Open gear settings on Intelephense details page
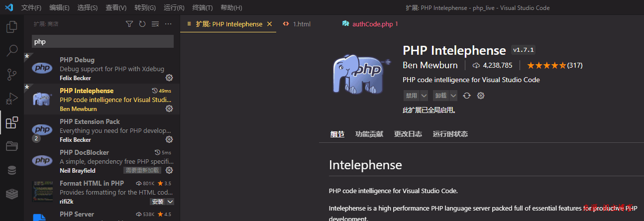This screenshot has height=221, width=644. (x=481, y=96)
